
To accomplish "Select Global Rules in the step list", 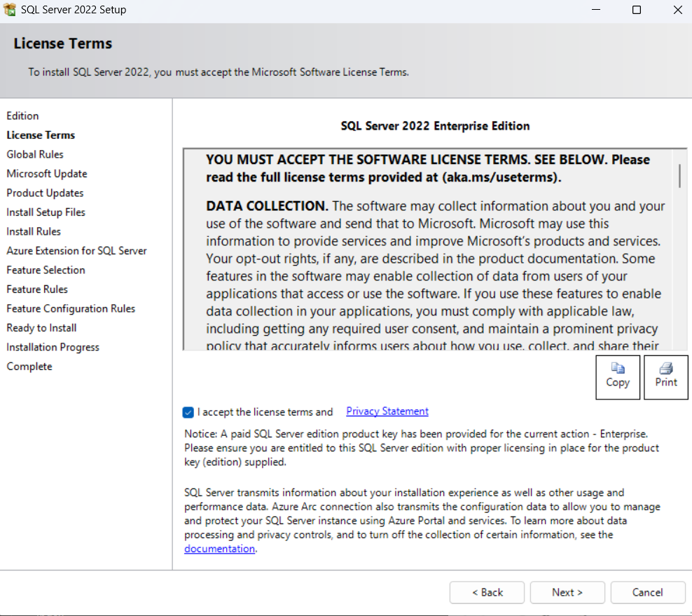I will [35, 154].
